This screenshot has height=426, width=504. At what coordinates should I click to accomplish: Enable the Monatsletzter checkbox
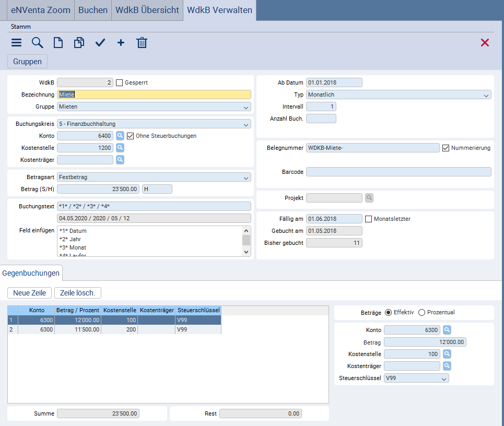click(x=368, y=219)
